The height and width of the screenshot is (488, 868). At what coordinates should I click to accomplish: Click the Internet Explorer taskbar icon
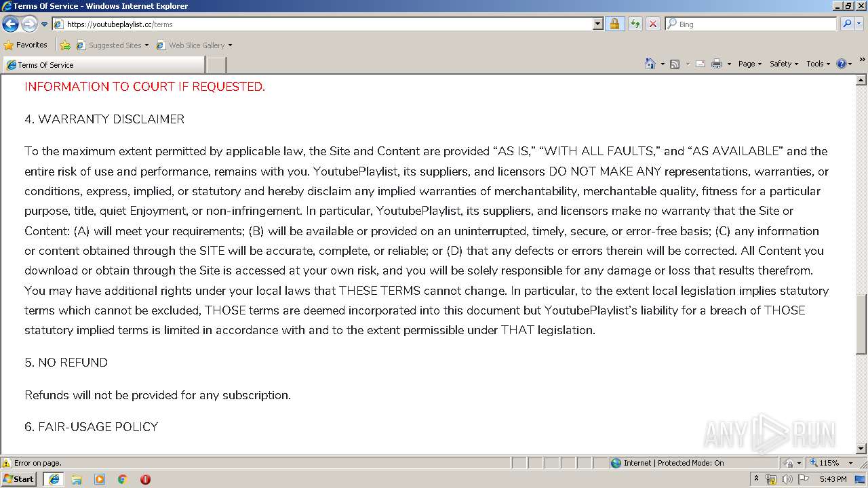click(x=54, y=479)
